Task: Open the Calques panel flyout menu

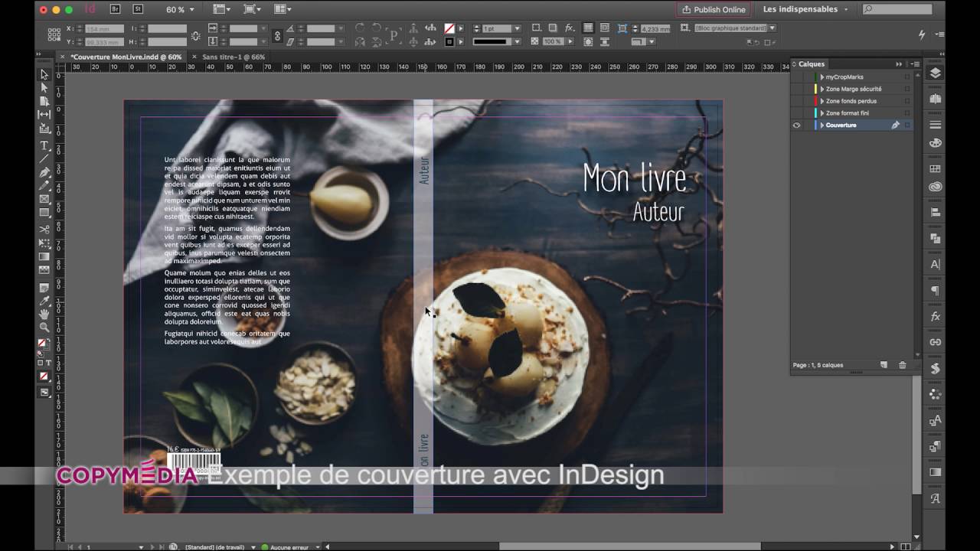Action: tap(915, 64)
